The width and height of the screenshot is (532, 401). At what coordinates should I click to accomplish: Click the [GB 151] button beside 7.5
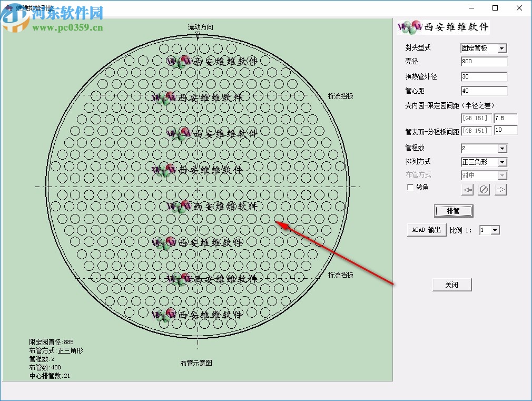coord(476,118)
